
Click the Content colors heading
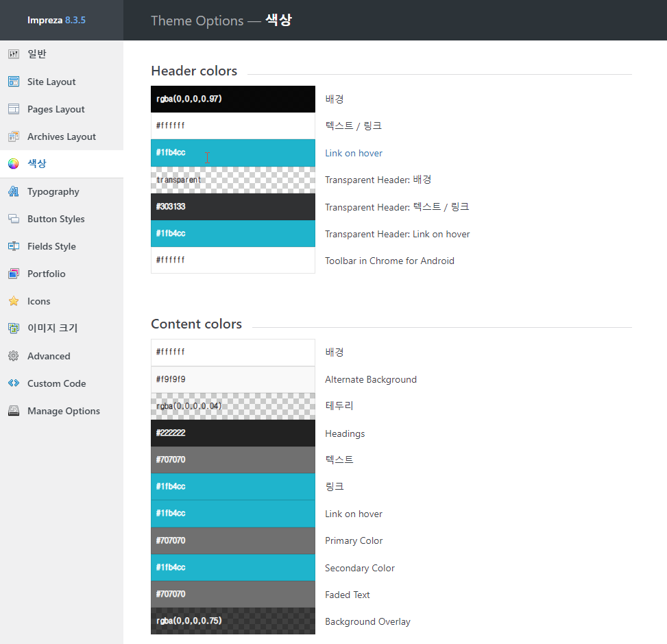point(197,324)
